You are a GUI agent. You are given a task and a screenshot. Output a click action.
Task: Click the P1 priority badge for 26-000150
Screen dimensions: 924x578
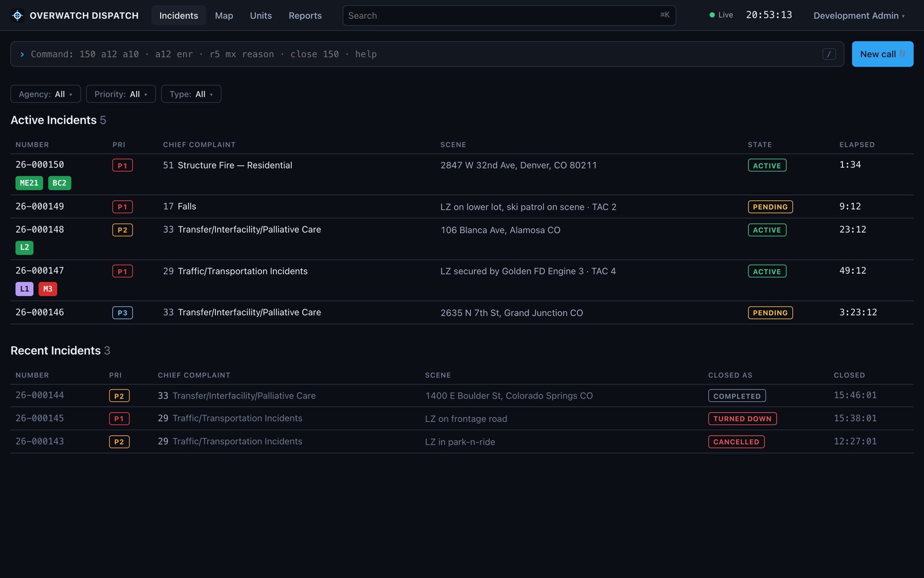coord(123,165)
